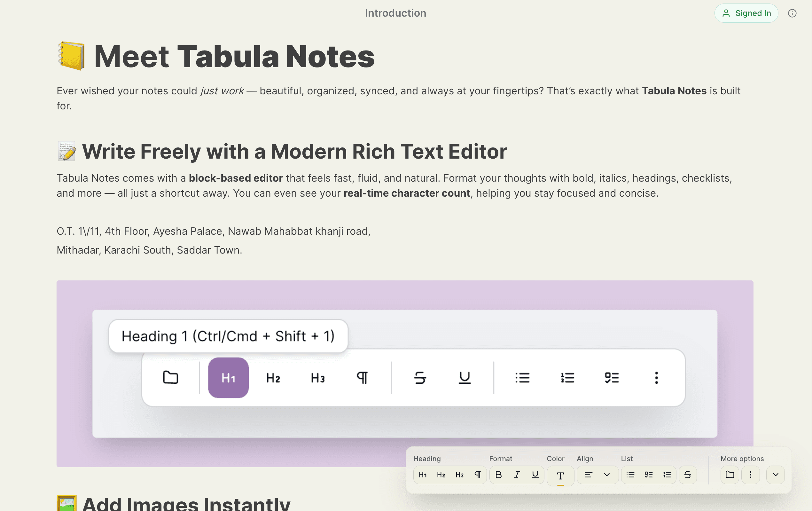Screen dimensions: 812x511
Task: Open the folder icon in the large toolbar
Action: [x=170, y=378]
